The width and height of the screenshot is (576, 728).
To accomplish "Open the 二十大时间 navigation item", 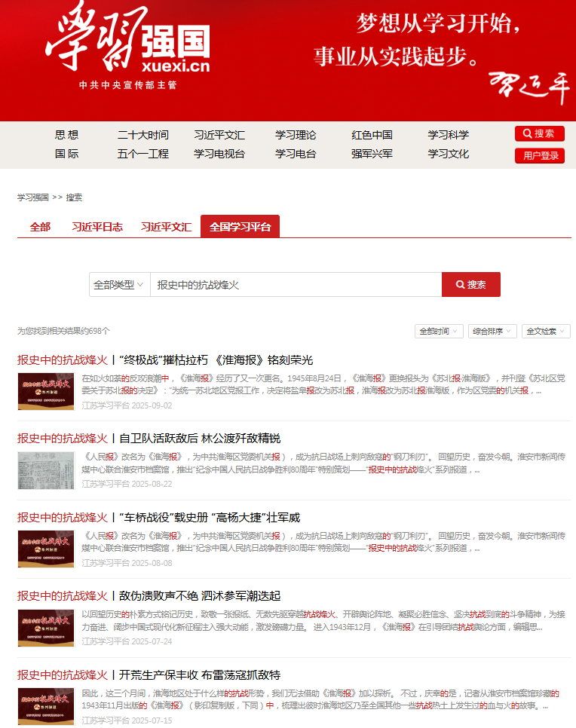I will 142,135.
